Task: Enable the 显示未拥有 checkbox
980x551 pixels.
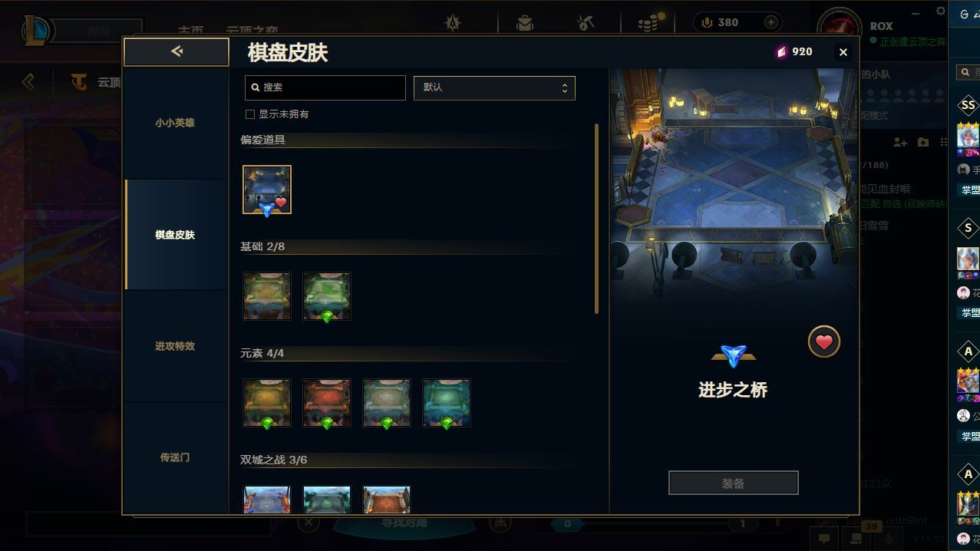Action: (x=249, y=114)
